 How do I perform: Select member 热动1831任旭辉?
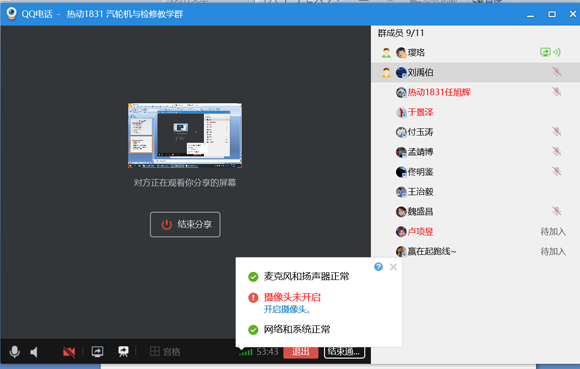pyautogui.click(x=475, y=92)
